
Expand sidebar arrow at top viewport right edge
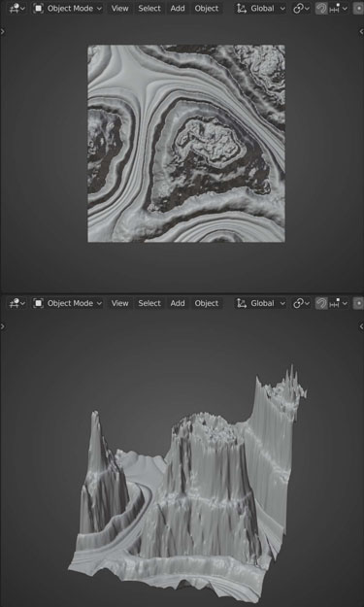361,32
